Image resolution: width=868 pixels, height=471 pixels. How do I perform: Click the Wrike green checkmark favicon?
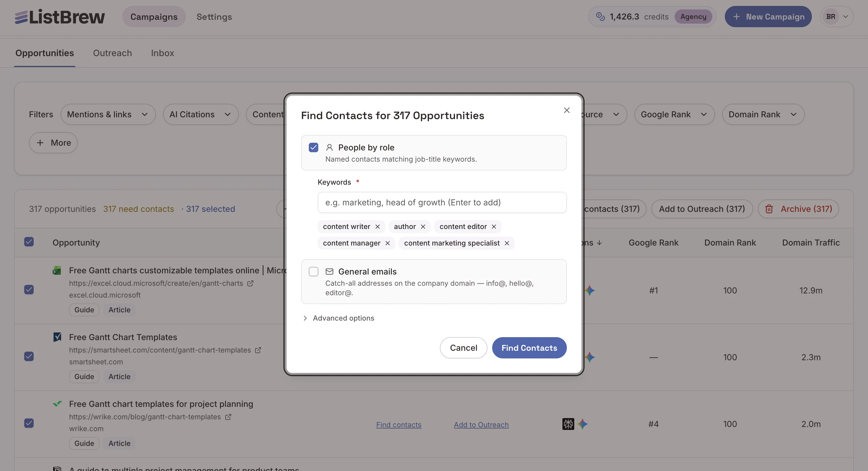tap(57, 404)
